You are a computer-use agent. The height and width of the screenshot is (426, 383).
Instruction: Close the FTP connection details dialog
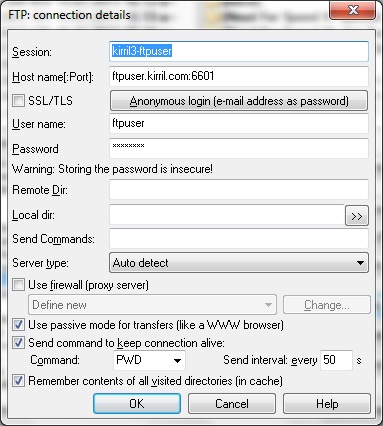click(353, 10)
